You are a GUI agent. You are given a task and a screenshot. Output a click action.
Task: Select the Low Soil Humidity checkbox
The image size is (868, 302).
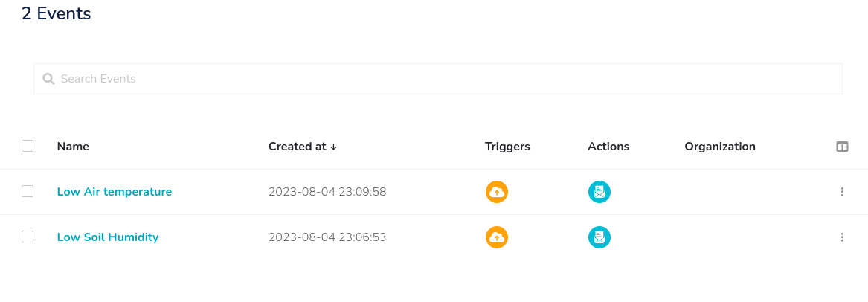coord(28,237)
